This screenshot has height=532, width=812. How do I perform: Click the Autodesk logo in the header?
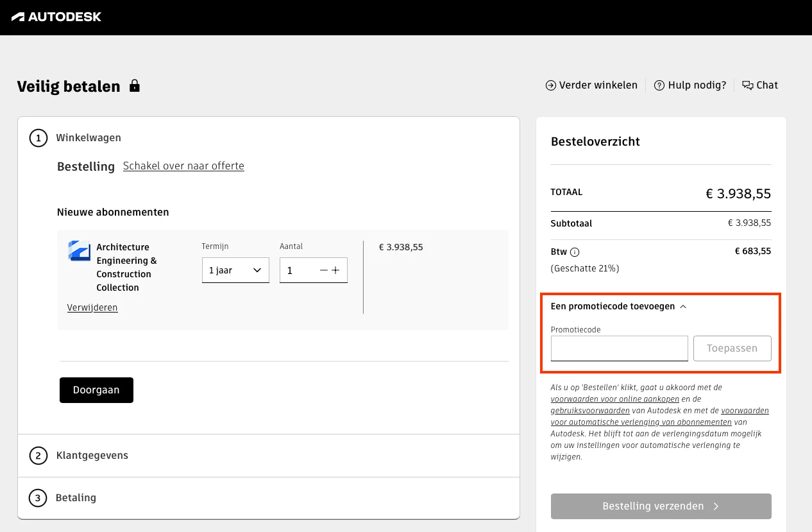(x=56, y=17)
